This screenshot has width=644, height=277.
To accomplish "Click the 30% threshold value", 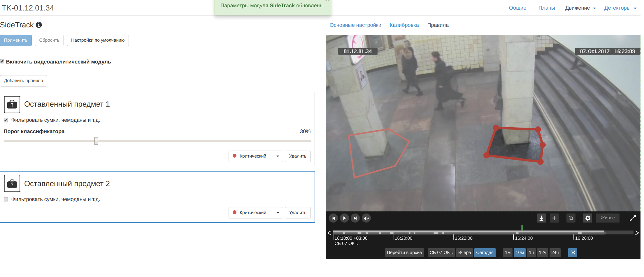I will [305, 131].
